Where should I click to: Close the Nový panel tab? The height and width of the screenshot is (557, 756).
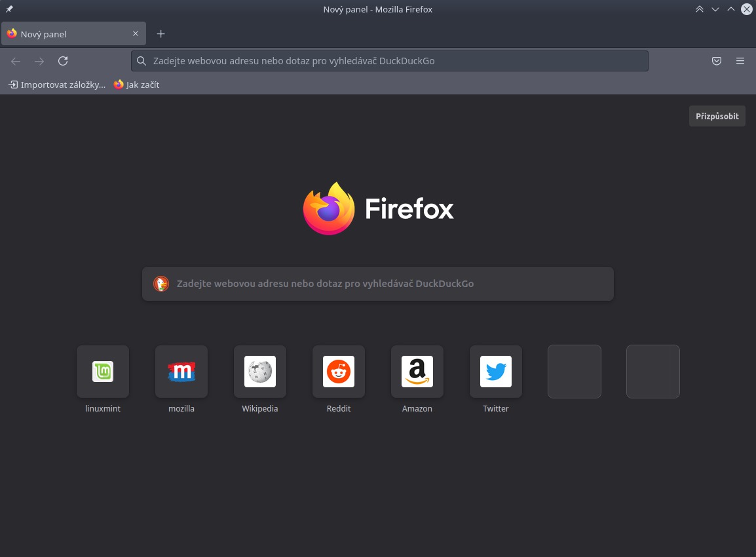click(x=136, y=34)
